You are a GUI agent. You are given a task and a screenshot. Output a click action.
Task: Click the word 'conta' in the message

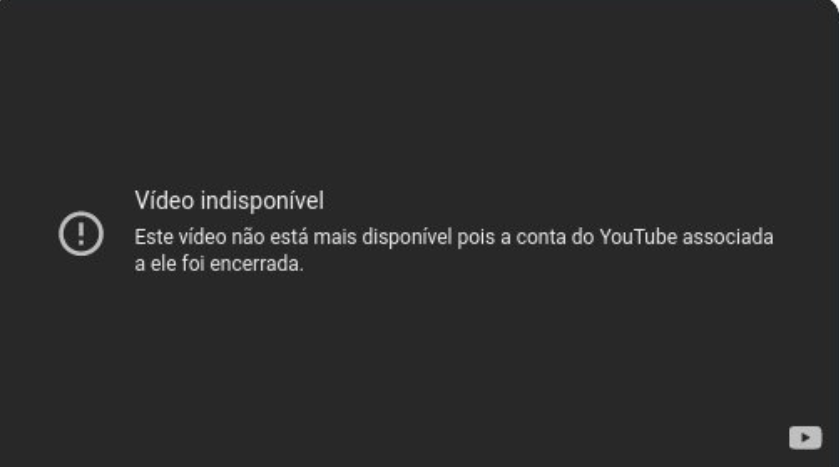coord(541,237)
